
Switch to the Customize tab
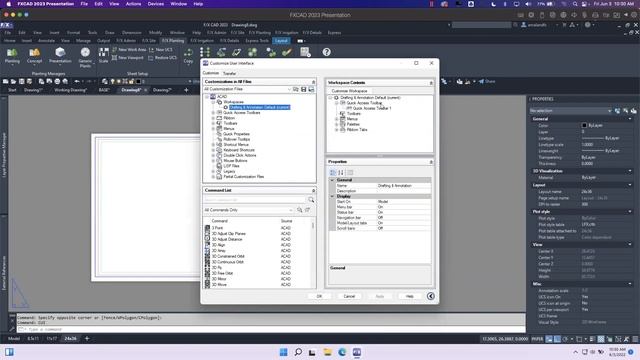coord(211,73)
